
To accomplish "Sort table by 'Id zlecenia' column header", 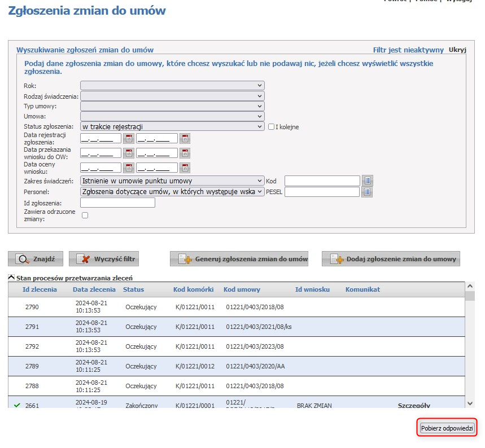I will [x=40, y=289].
